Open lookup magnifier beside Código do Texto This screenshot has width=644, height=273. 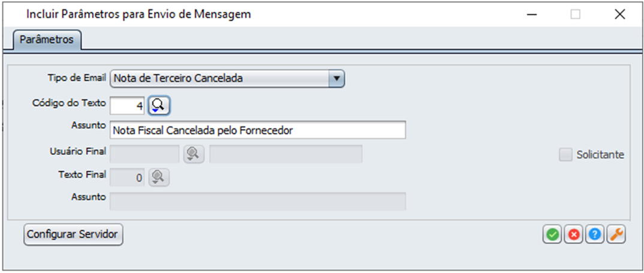(x=159, y=106)
